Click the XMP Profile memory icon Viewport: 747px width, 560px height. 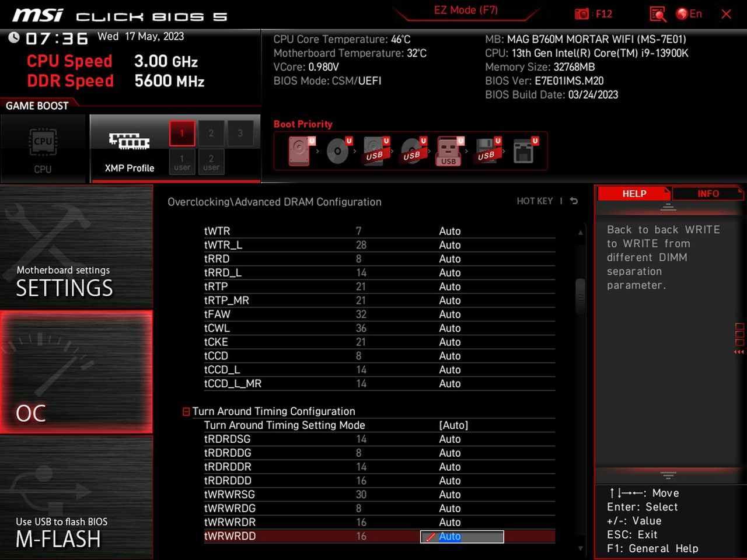pos(129,141)
